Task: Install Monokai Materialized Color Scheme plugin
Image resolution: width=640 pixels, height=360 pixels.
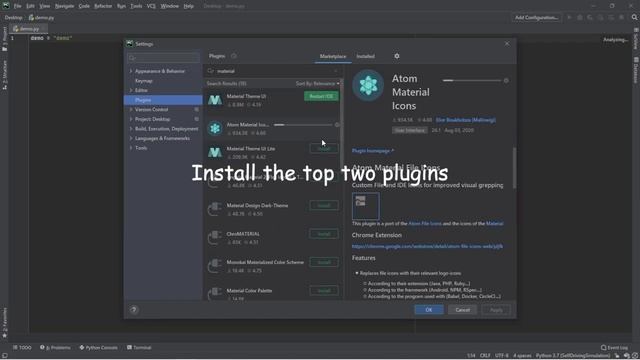Action: (324, 262)
